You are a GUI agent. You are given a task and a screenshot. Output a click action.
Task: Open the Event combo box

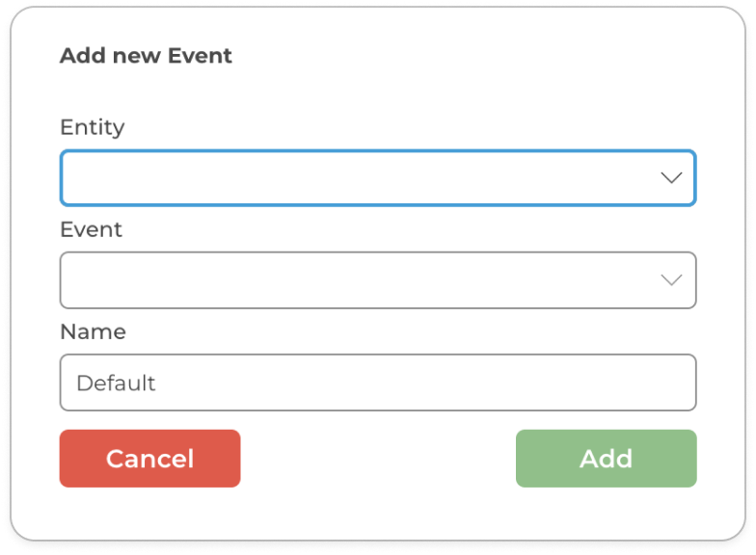click(377, 280)
